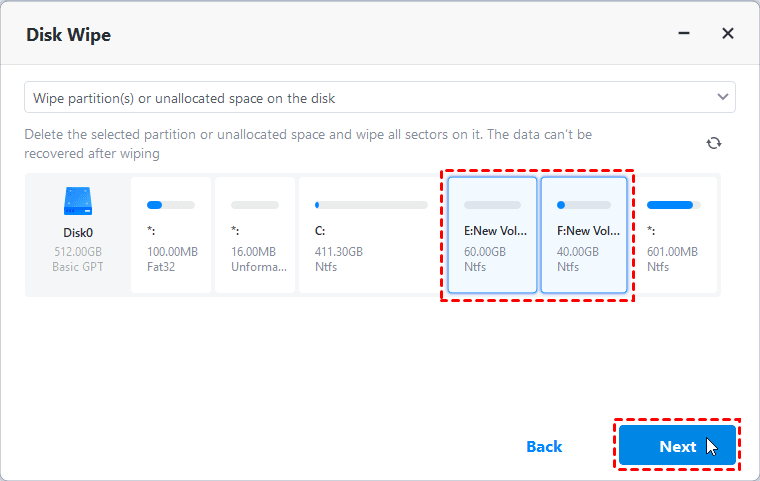The image size is (760, 481).
Task: Click the 100.00MB partition usage bar
Action: click(x=170, y=205)
